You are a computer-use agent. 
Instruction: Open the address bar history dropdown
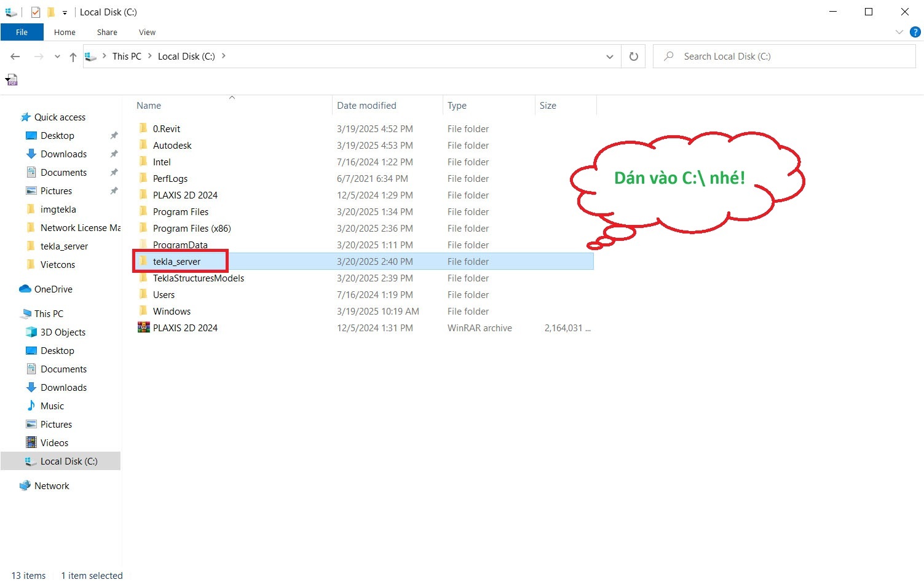(x=609, y=57)
